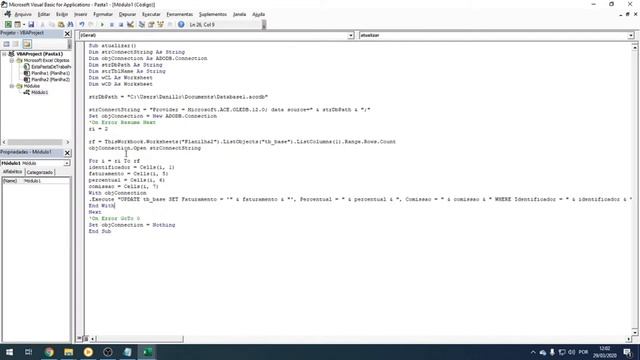
Task: Click the code window scroll-down arrow
Action: 635,332
